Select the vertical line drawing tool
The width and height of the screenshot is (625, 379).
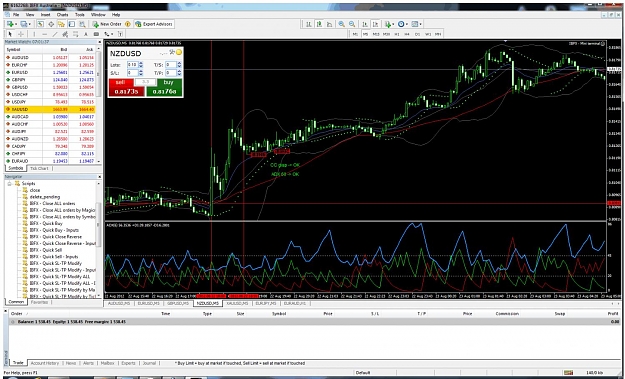click(34, 34)
